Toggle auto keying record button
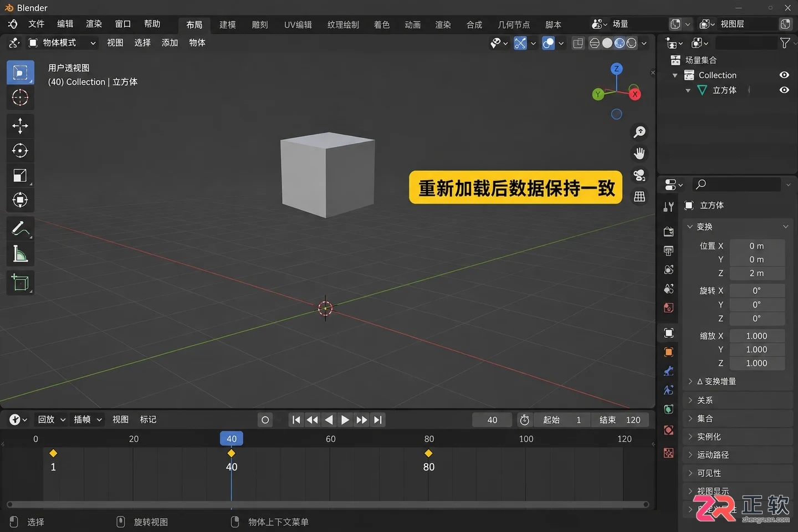The height and width of the screenshot is (532, 798). pos(265,420)
